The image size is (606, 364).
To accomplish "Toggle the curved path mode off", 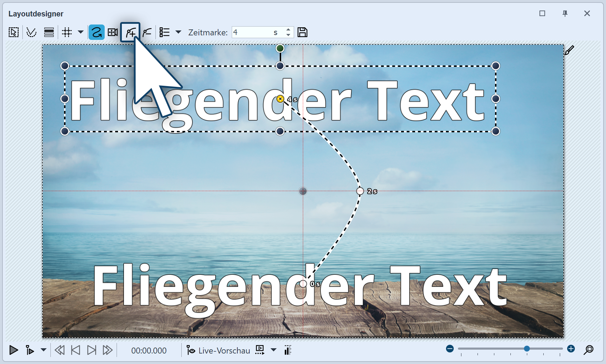I will click(96, 32).
